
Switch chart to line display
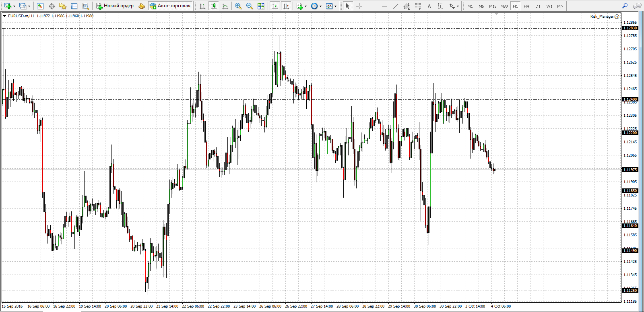click(225, 6)
